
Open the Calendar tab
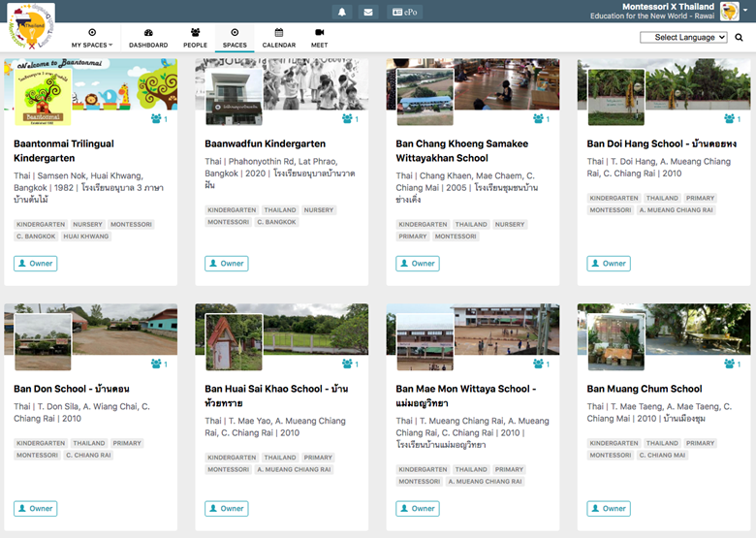(x=279, y=38)
